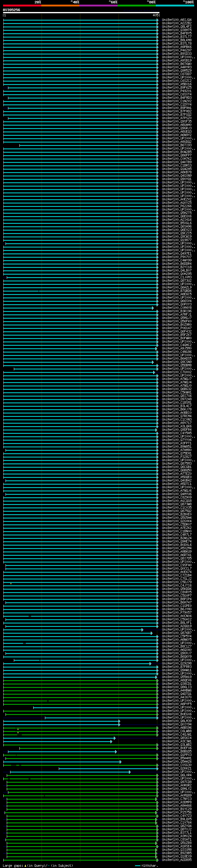This screenshot has height=868, width=197.
Task: Select the UniRef100_P49201 label
Action: 177,91
